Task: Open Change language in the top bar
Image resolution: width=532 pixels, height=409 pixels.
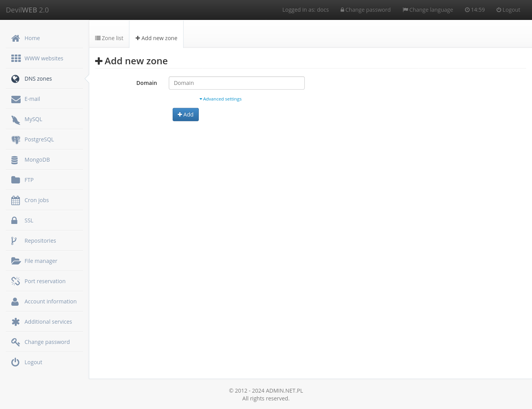Action: 428,9
